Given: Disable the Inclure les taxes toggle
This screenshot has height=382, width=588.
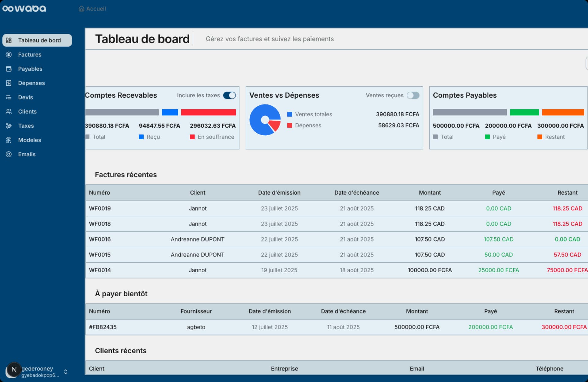Looking at the screenshot, I should pos(229,95).
